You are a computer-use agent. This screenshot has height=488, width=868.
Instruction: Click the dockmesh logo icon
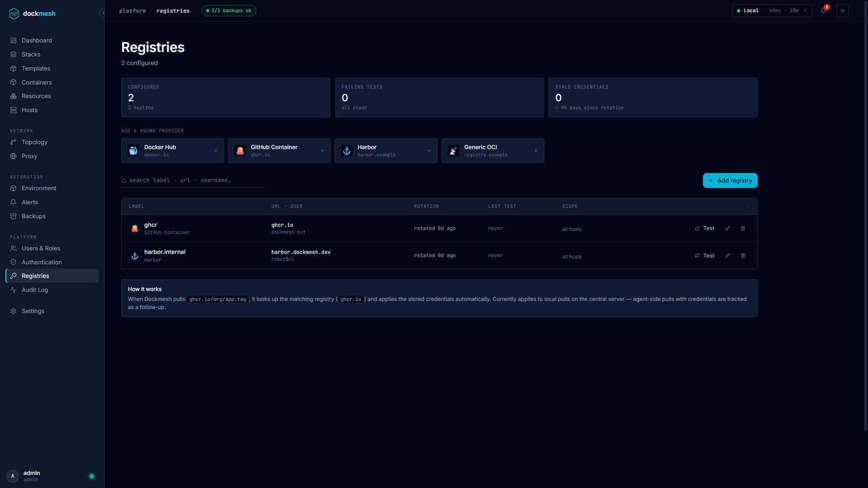click(x=14, y=14)
